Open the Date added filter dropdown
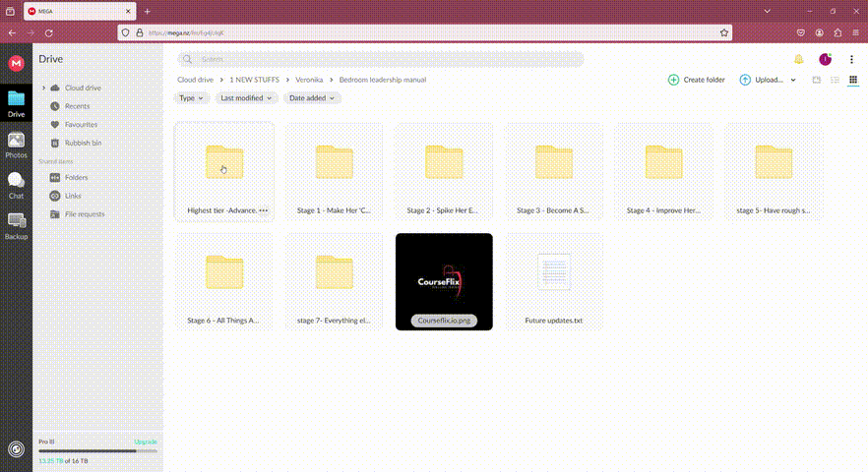The height and width of the screenshot is (472, 868). tap(312, 98)
